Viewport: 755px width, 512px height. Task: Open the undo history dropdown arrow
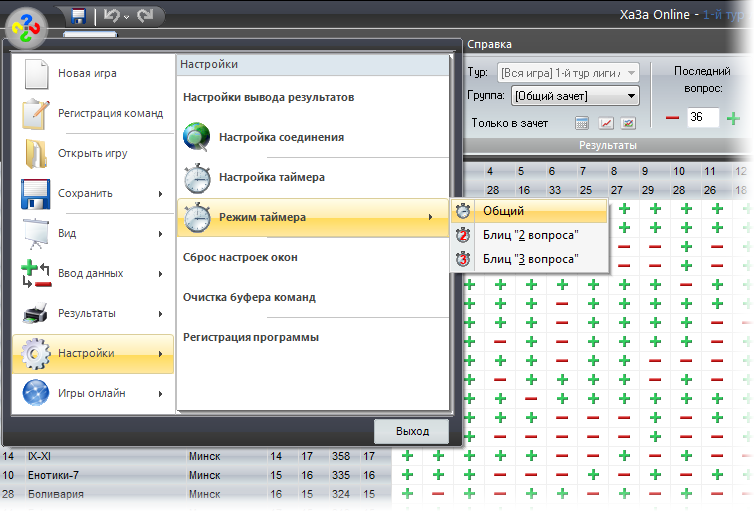(x=126, y=18)
